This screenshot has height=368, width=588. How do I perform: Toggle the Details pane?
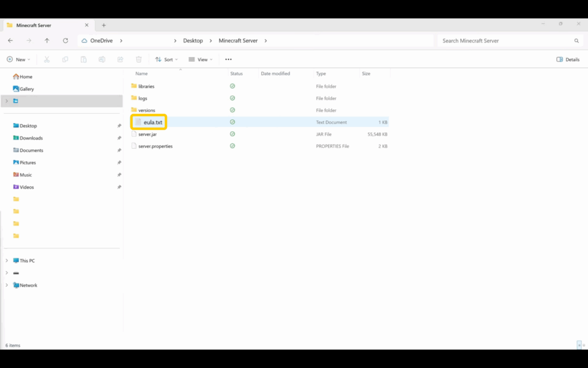(568, 59)
